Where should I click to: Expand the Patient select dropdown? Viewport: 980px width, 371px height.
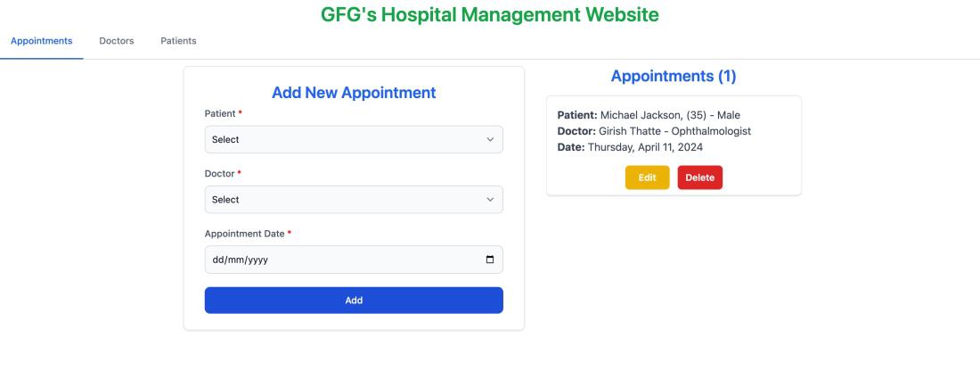point(354,139)
